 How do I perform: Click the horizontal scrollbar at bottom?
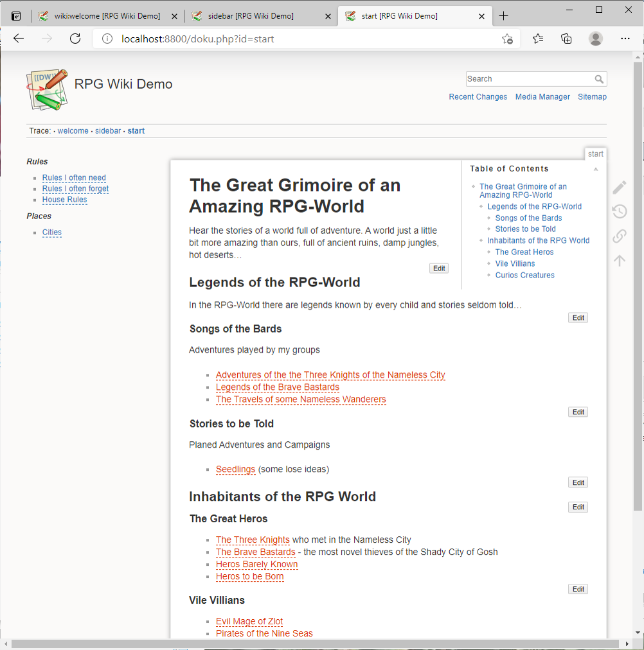click(x=315, y=644)
